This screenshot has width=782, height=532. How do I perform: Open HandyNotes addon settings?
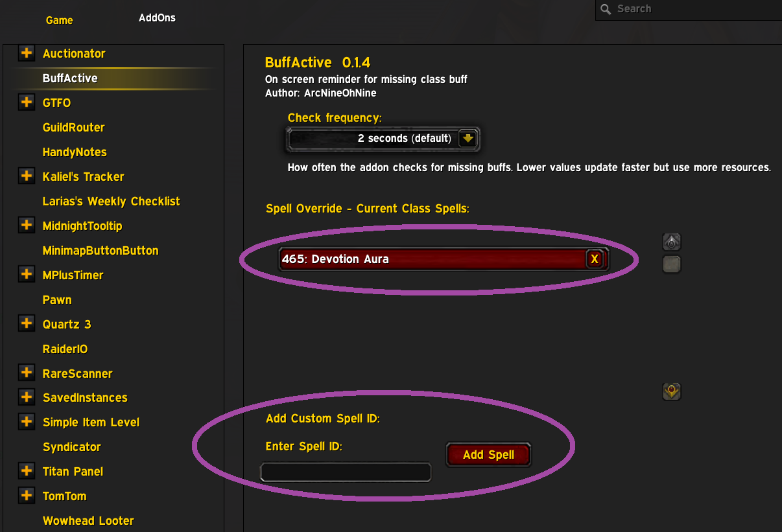tap(75, 152)
